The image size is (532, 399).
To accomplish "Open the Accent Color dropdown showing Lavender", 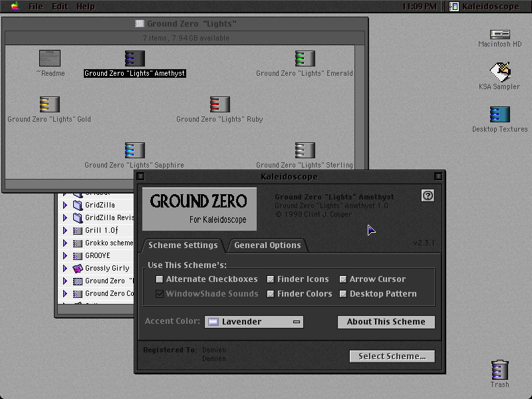I will tap(254, 322).
